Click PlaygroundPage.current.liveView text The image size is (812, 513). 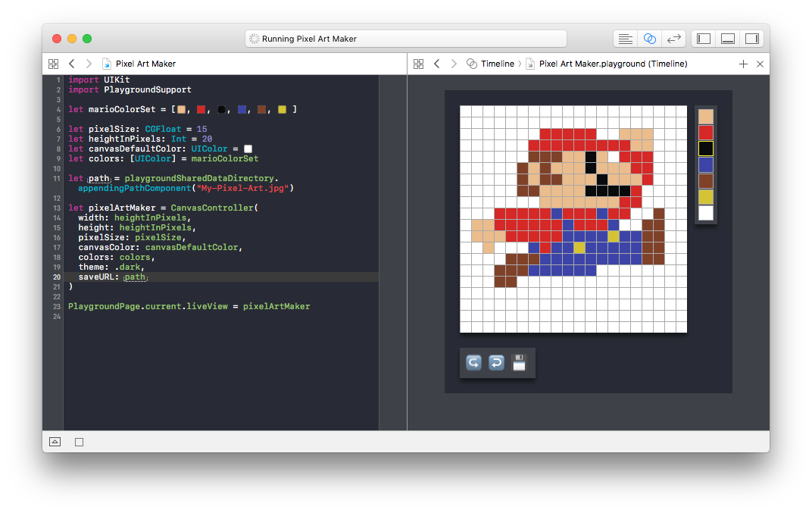148,306
